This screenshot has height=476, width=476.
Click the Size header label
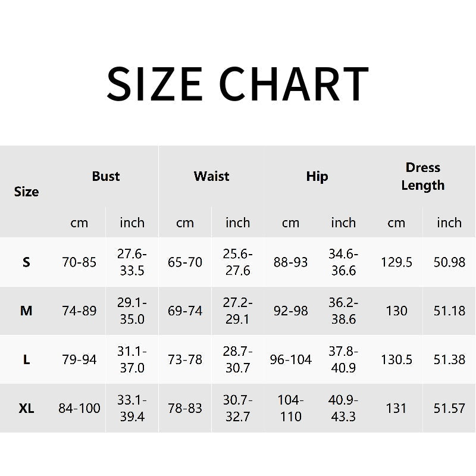(x=26, y=192)
